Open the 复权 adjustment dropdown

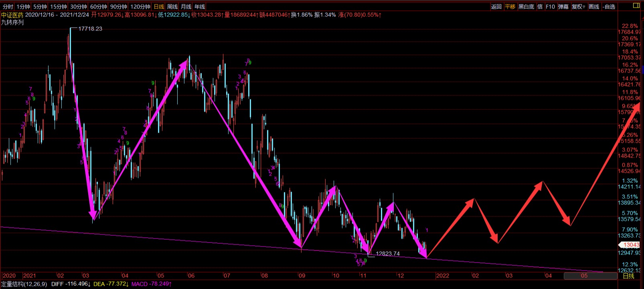point(579,7)
